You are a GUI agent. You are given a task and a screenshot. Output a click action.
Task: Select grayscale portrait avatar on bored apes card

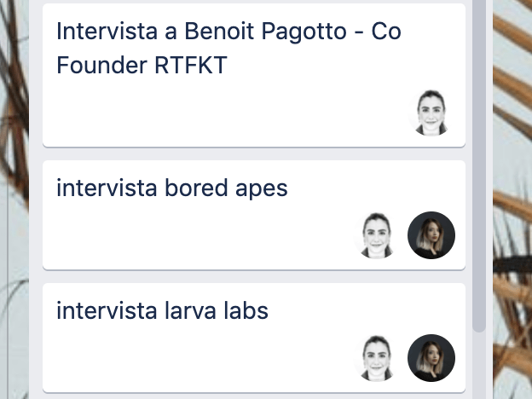377,235
